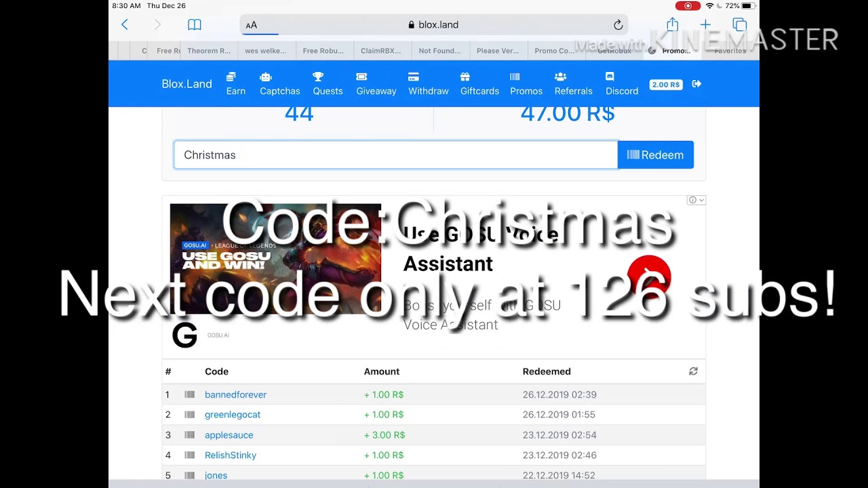Click the Code column header
This screenshot has width=868, height=488.
point(216,371)
